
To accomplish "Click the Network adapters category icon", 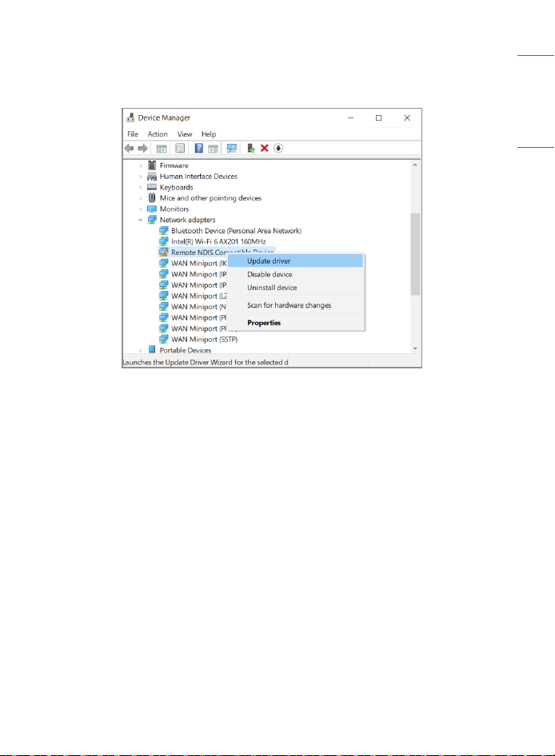I will (152, 220).
